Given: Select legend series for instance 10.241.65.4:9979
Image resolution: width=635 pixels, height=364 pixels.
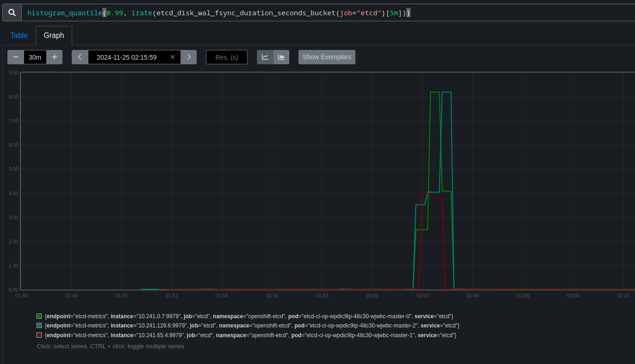Looking at the screenshot, I should coord(250,335).
